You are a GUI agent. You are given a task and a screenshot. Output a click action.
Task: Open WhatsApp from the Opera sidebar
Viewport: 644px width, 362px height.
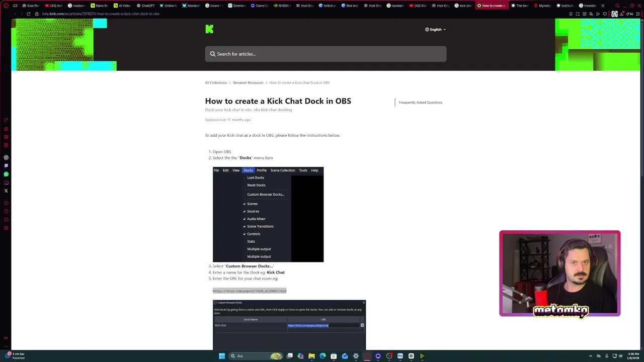click(x=6, y=174)
